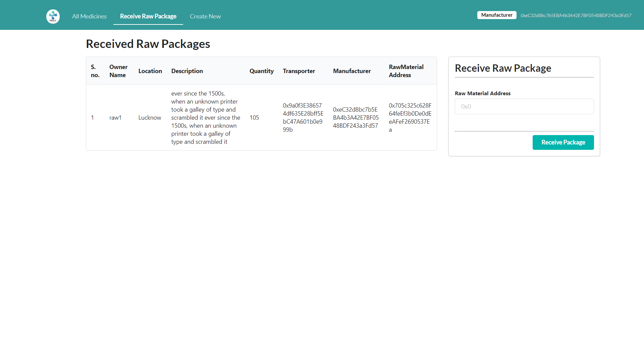Navigate to All Medicines
The width and height of the screenshot is (644, 362).
[89, 16]
